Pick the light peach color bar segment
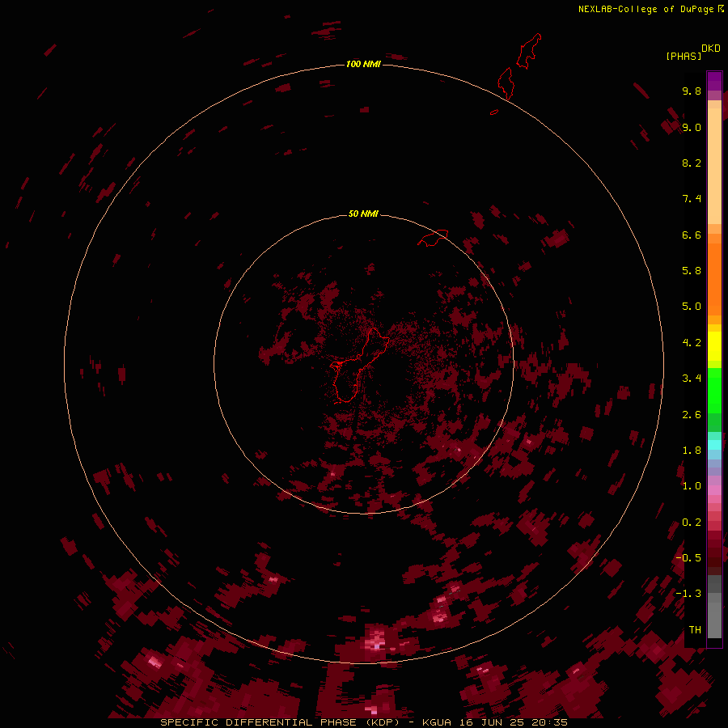 (x=714, y=166)
